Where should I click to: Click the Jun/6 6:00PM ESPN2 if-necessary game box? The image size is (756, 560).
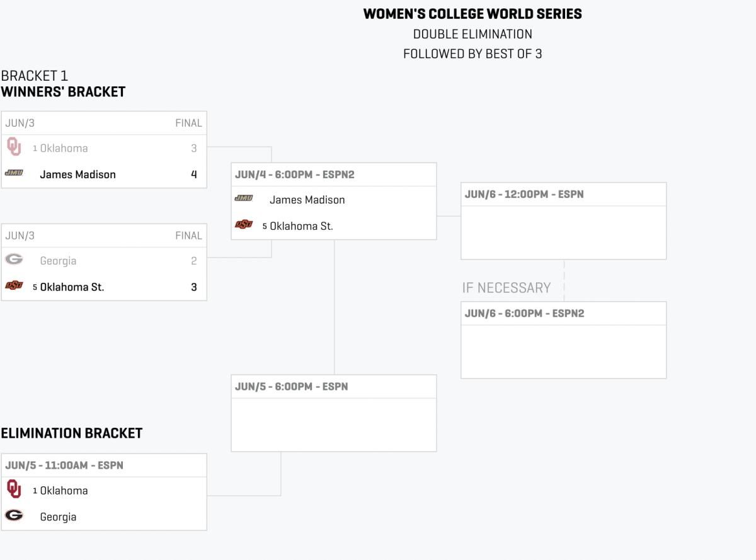tap(563, 340)
